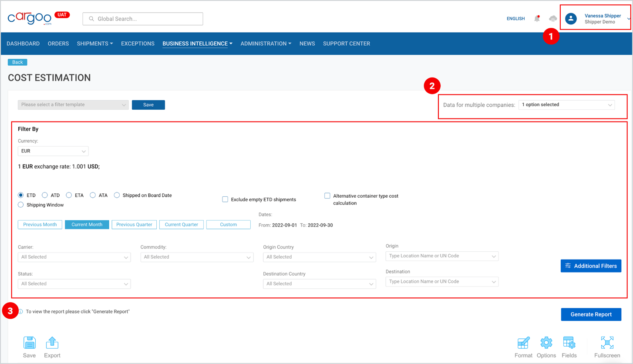Viewport: 633px width, 364px height.
Task: Click the Vanessa Shipper user name
Action: click(603, 16)
